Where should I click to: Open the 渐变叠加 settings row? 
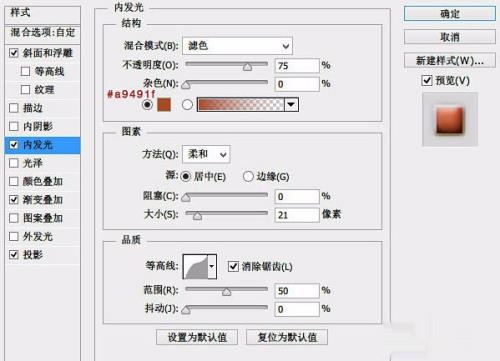pos(43,200)
